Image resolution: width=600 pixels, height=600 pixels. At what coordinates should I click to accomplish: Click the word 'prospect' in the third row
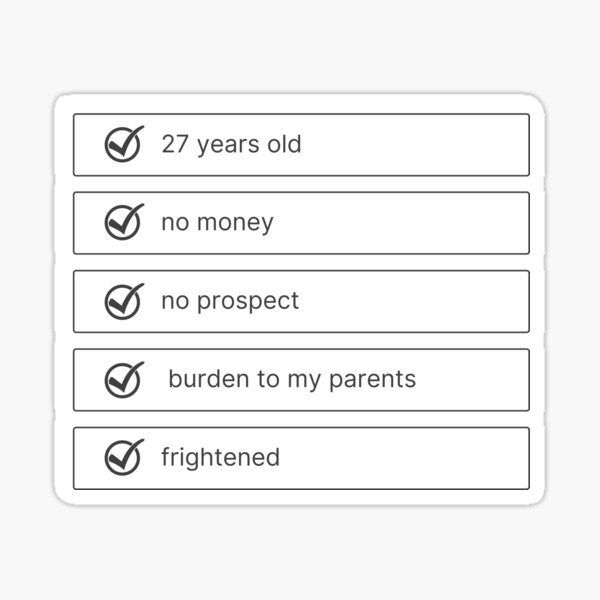pos(248,302)
